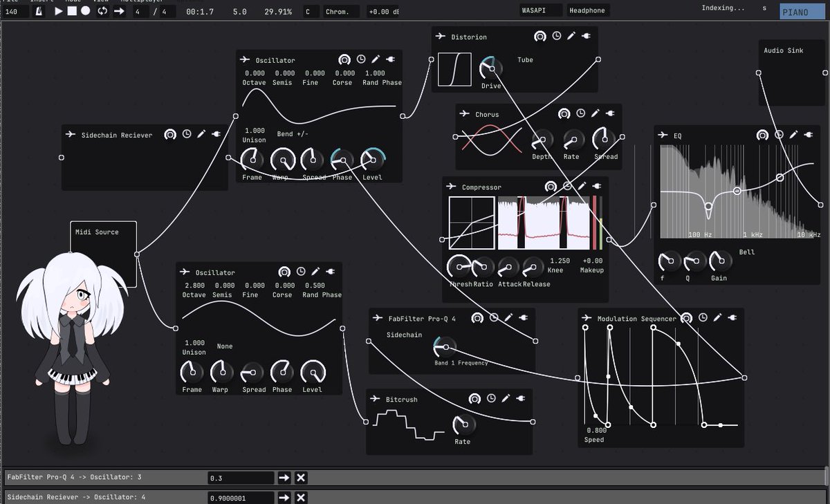Open the Chrom. scale dropdown
This screenshot has height=504, width=830.
click(x=341, y=11)
